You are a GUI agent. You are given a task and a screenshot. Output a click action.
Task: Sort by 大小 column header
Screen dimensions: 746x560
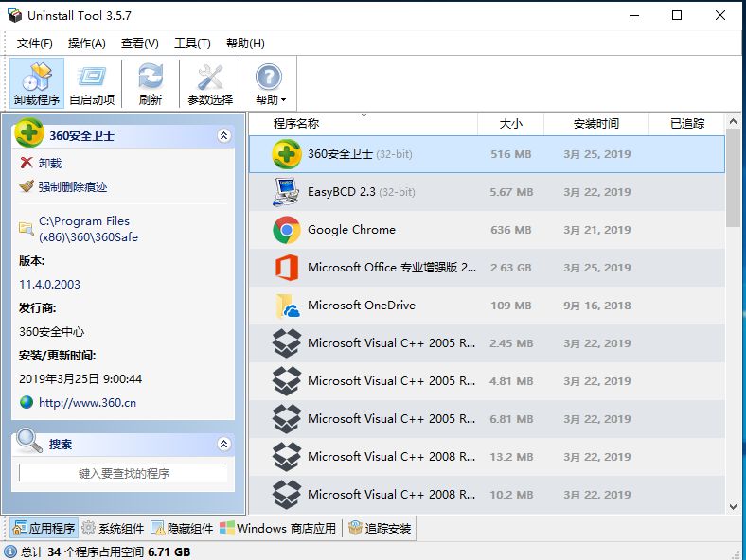click(510, 124)
